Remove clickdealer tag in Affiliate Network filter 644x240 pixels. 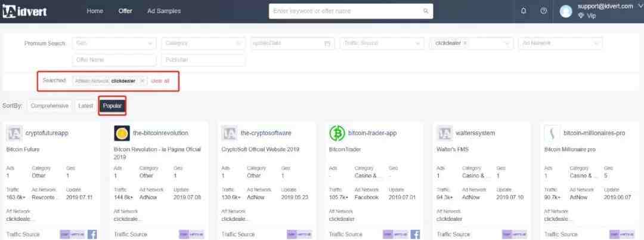pyautogui.click(x=465, y=43)
